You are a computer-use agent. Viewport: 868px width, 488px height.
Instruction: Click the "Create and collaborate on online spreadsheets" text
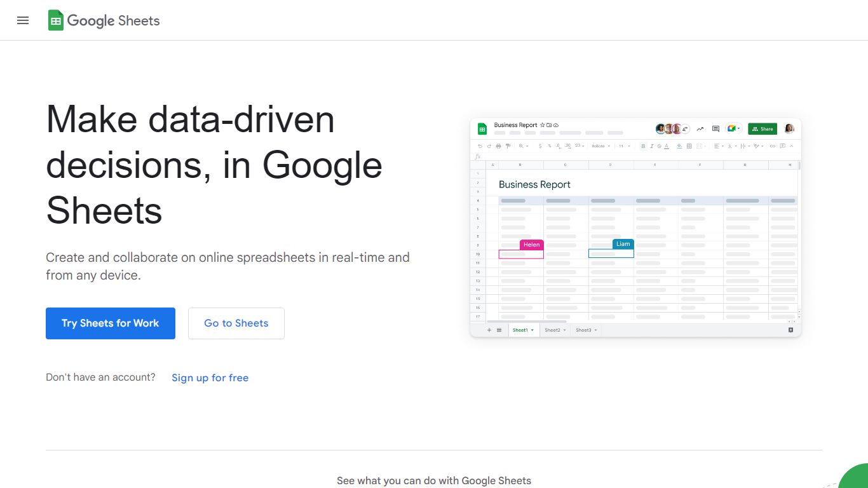click(227, 266)
